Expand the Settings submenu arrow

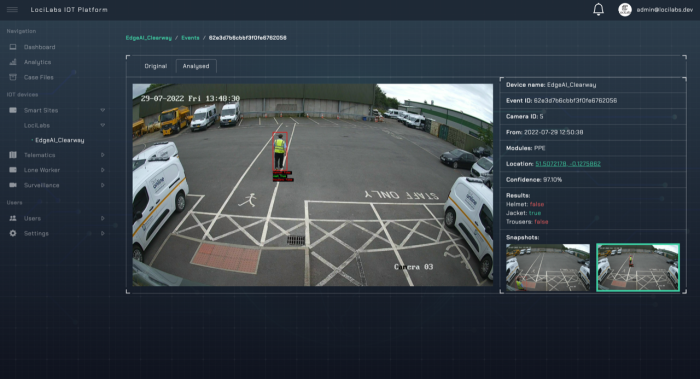[103, 233]
